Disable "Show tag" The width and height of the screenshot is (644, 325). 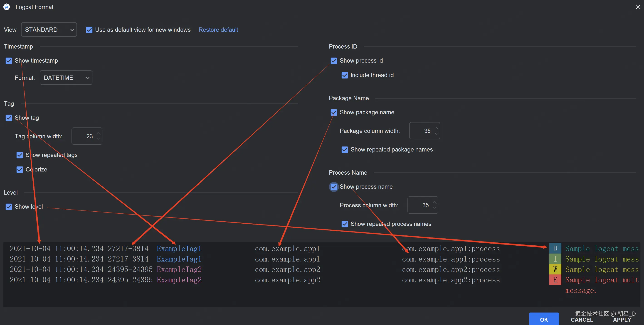pos(9,118)
